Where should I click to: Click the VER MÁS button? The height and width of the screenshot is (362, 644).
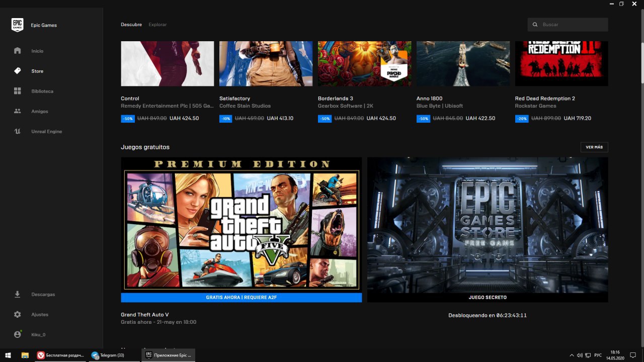(594, 147)
